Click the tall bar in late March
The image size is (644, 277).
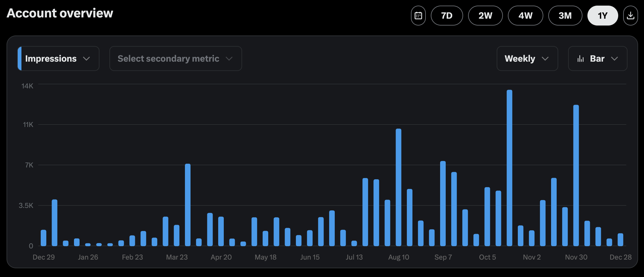[188, 205]
